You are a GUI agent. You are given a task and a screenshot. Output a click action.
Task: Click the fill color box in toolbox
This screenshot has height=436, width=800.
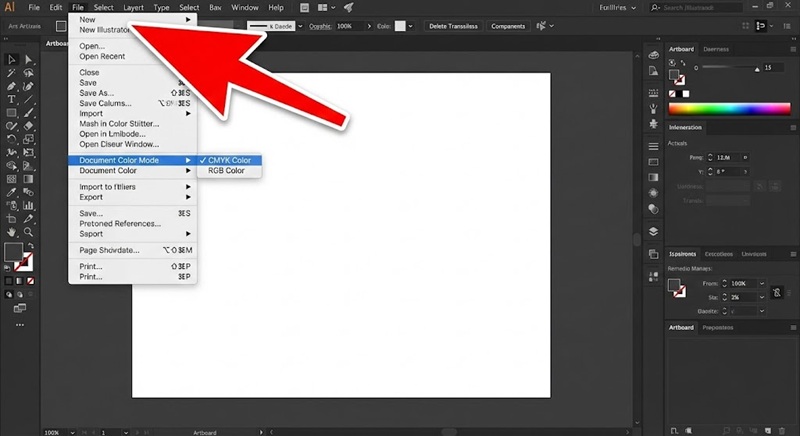click(14, 253)
